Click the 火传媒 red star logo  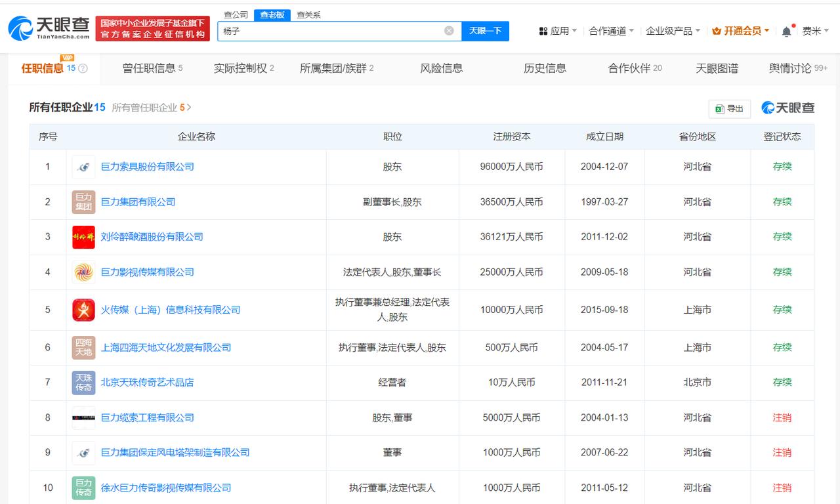pos(83,310)
